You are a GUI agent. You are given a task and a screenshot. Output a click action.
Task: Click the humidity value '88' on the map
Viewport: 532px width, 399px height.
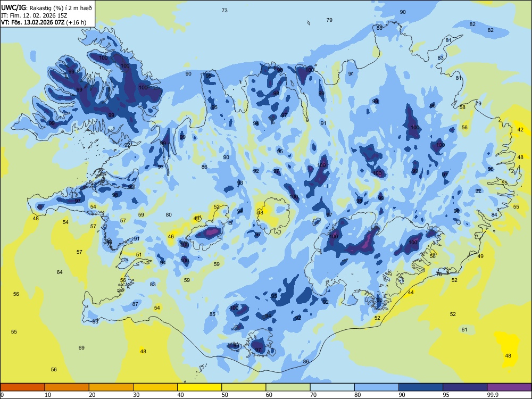[379, 28]
